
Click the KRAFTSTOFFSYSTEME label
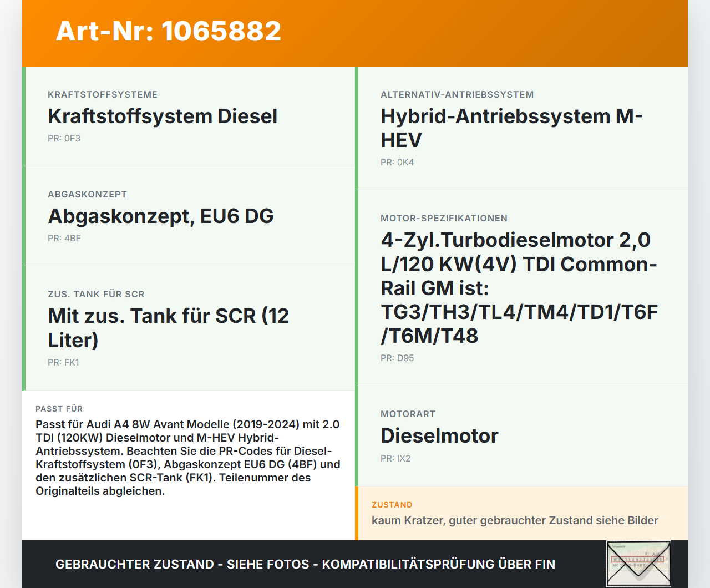[103, 94]
